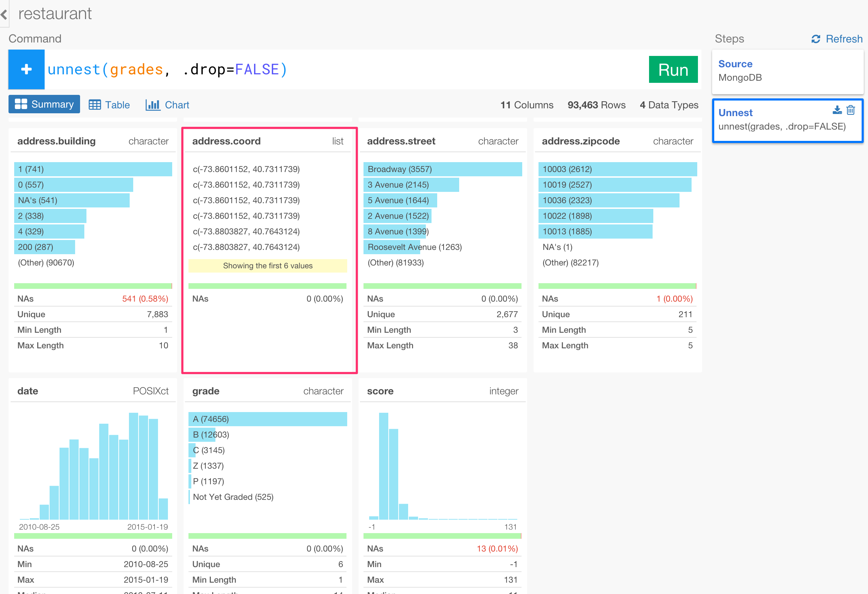Click into the unnest command input
Viewport: 868px width, 594px height.
pos(345,69)
